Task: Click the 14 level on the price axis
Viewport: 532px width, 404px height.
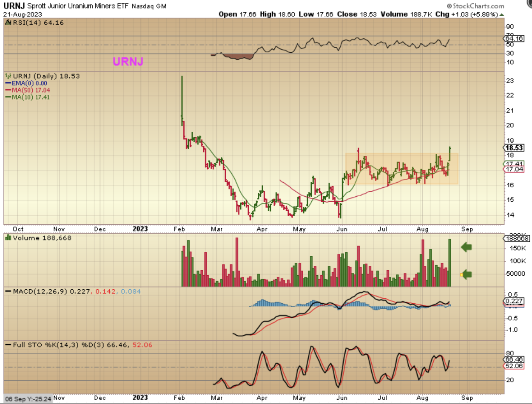Action: [x=510, y=215]
